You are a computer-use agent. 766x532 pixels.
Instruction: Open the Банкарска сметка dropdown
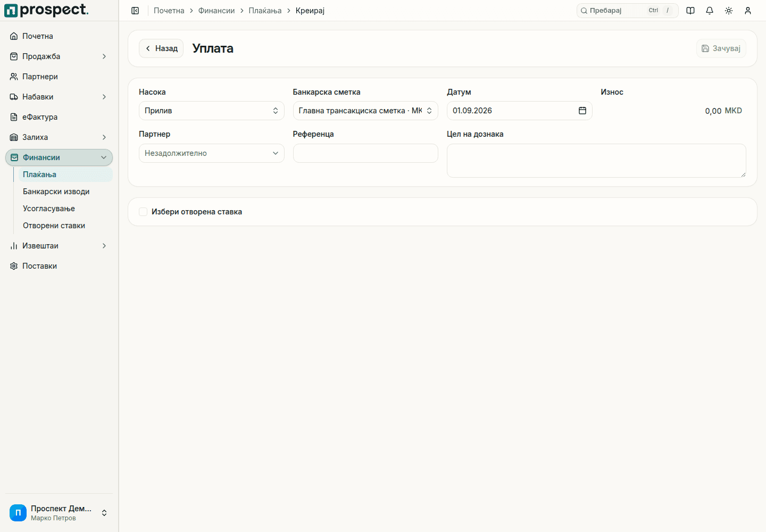point(365,111)
